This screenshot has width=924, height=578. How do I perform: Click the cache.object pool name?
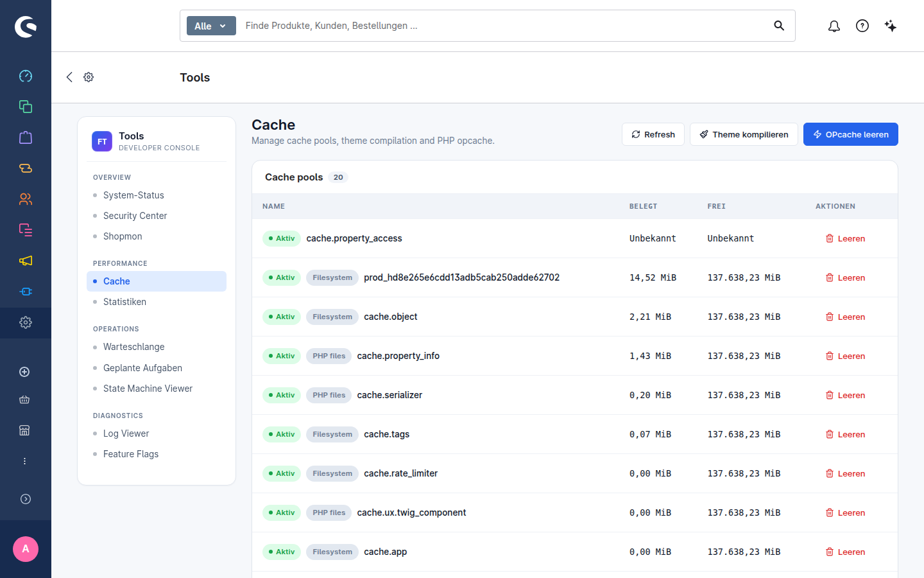tap(390, 317)
